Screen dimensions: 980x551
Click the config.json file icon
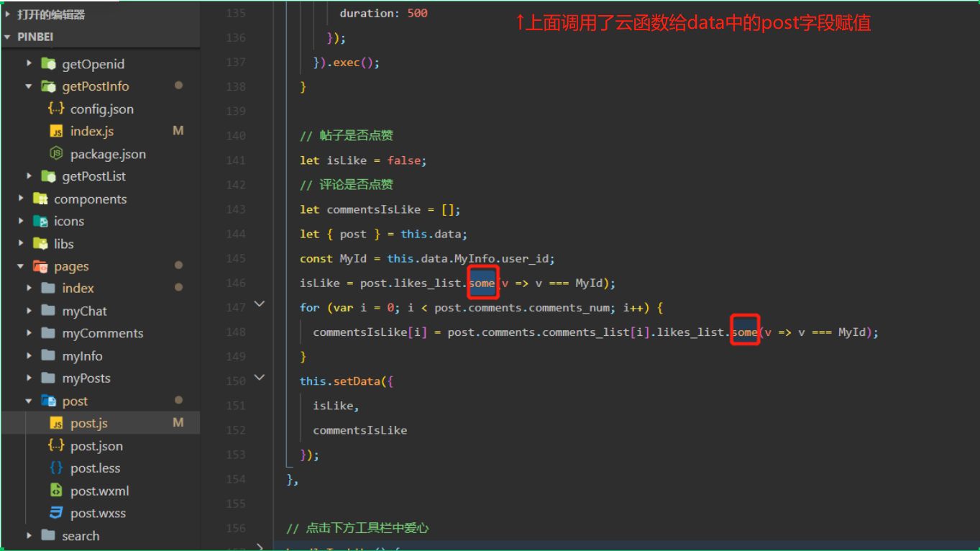(56, 109)
